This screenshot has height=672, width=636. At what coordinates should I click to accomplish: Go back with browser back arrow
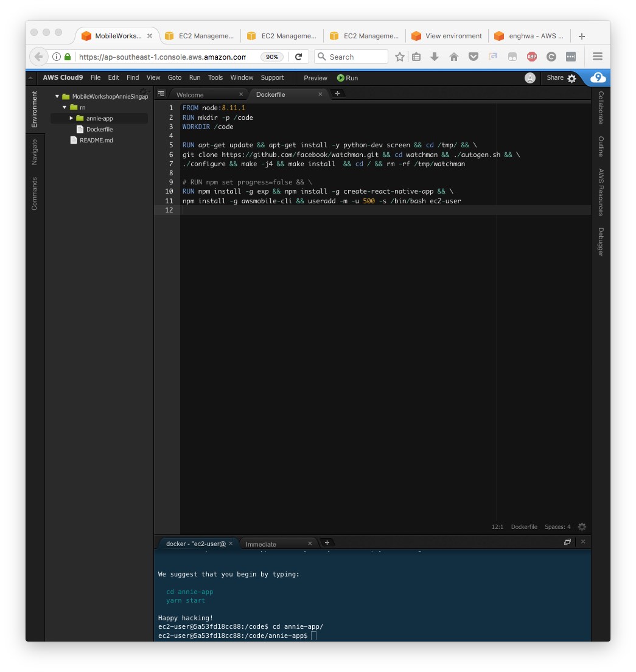tap(38, 57)
